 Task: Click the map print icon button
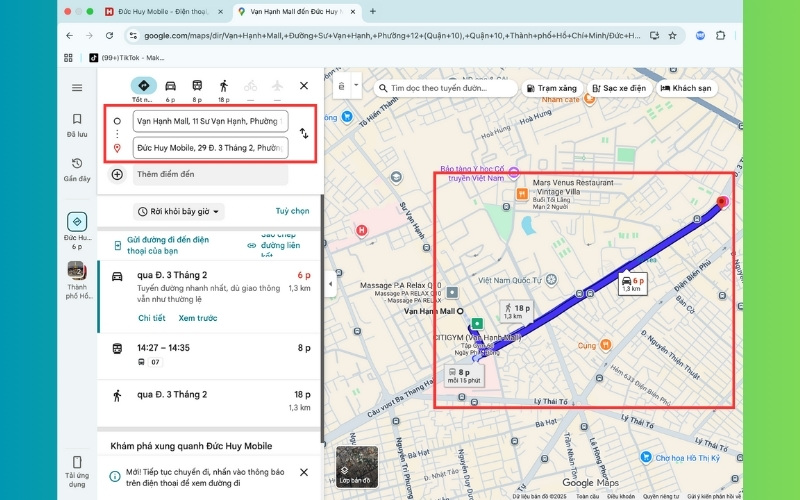(x=341, y=86)
